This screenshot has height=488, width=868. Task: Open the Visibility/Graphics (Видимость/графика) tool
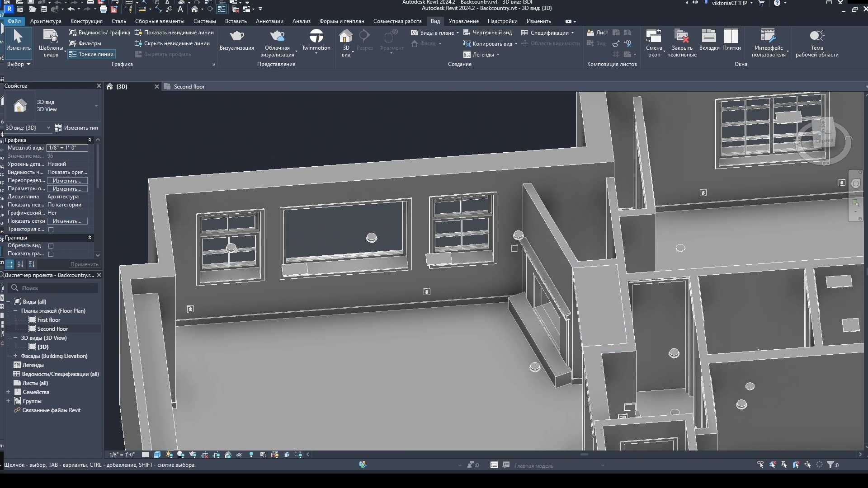(x=99, y=33)
